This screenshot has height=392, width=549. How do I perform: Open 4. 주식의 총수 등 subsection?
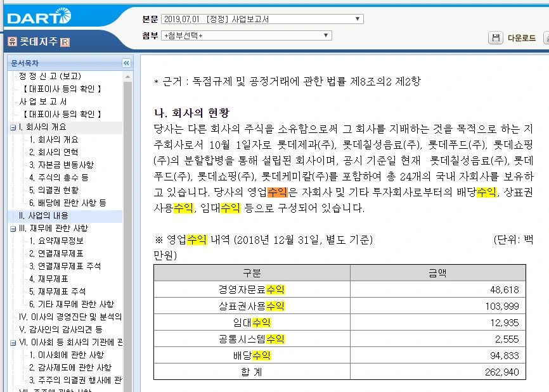pos(59,178)
